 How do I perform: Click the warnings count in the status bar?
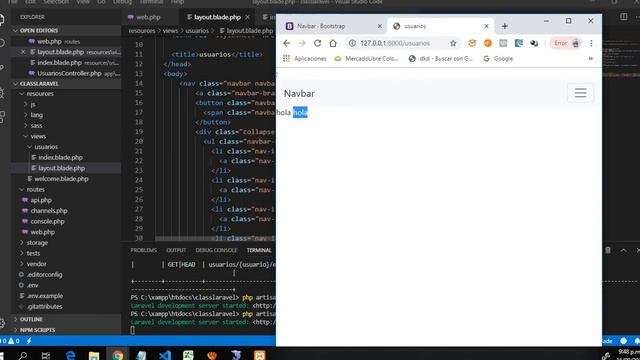14,341
